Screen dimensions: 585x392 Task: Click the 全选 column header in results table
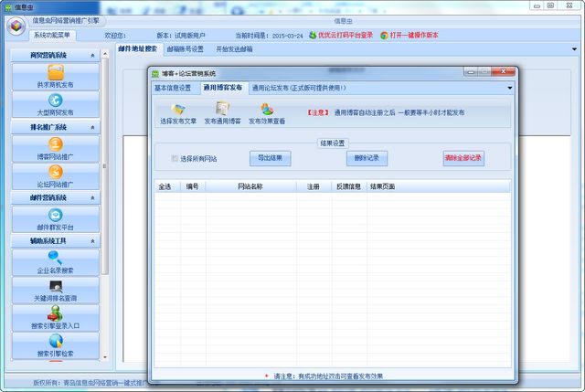click(x=165, y=186)
